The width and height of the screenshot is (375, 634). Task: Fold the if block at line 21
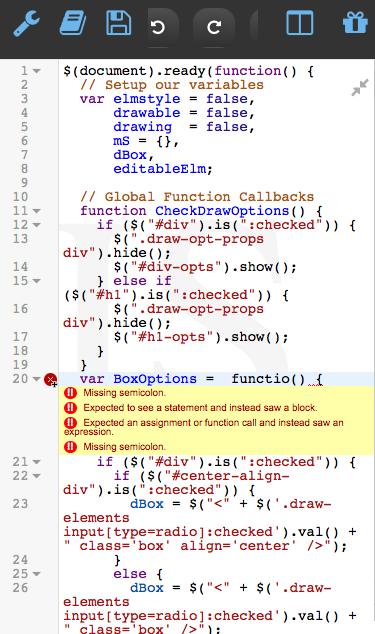[36, 462]
